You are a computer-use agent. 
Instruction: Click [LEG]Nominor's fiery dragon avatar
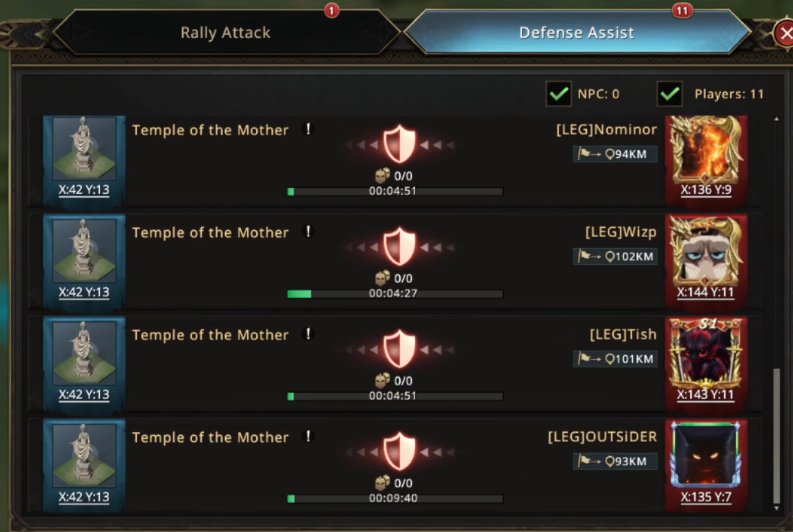coord(706,150)
